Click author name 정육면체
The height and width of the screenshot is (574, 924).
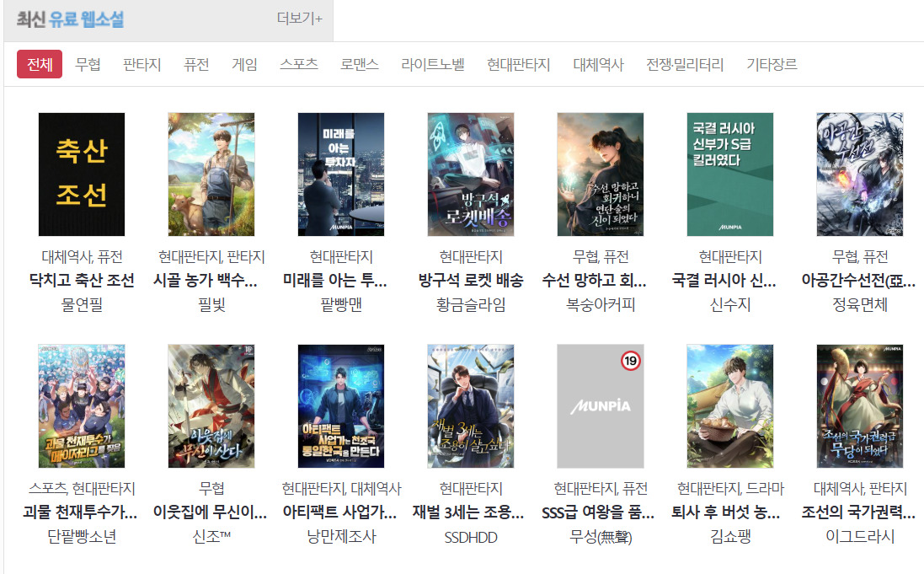pos(860,305)
